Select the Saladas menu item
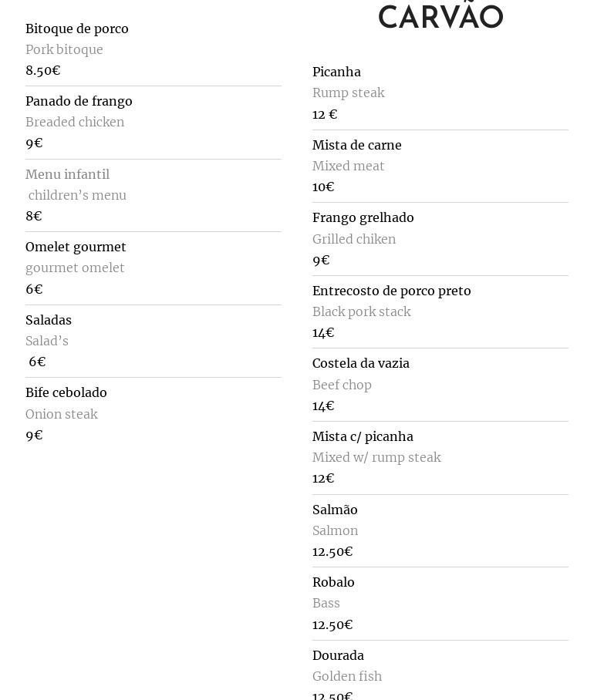This screenshot has height=700, width=594. pos(49,320)
